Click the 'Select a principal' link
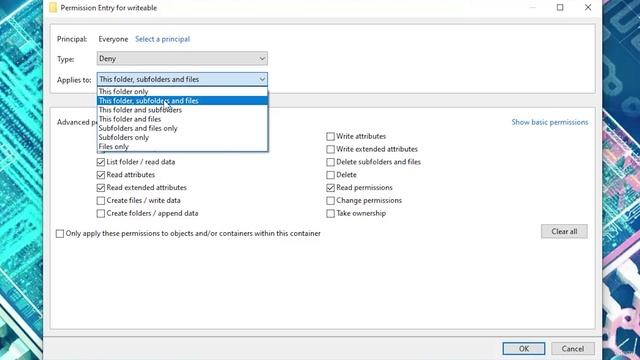Image resolution: width=640 pixels, height=360 pixels. tap(162, 39)
